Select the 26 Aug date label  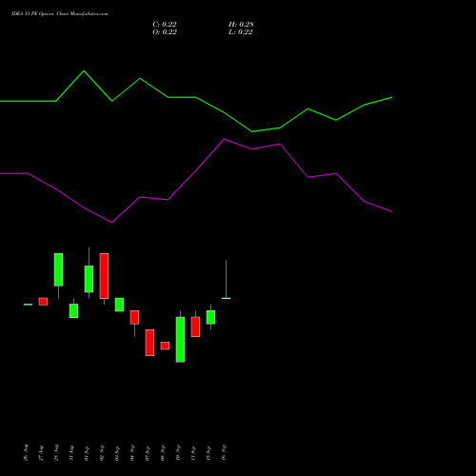(26, 452)
